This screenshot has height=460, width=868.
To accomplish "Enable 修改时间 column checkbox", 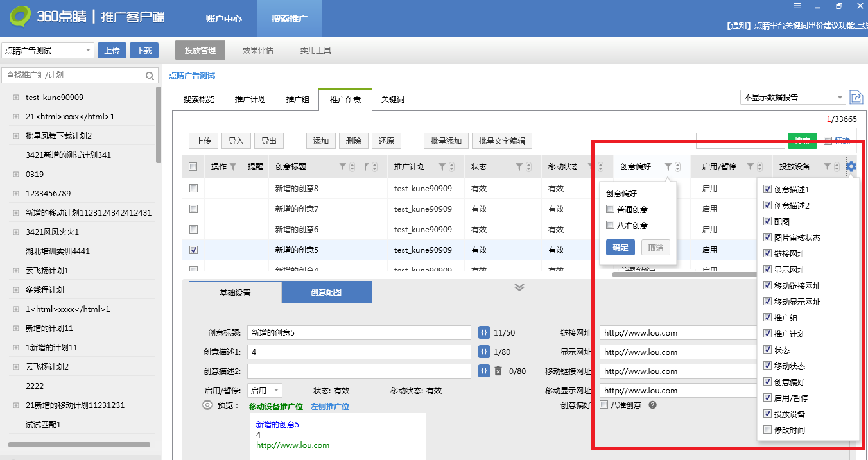I will coord(767,430).
